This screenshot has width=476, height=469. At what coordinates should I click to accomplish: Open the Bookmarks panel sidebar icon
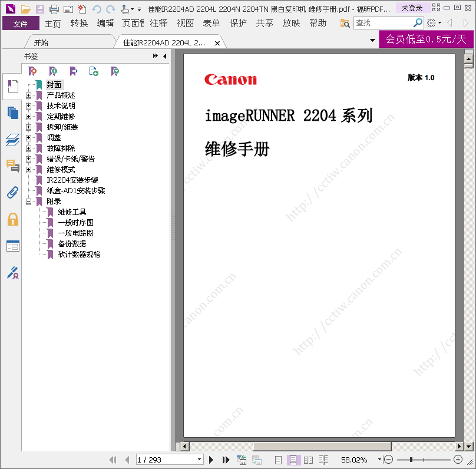point(13,86)
